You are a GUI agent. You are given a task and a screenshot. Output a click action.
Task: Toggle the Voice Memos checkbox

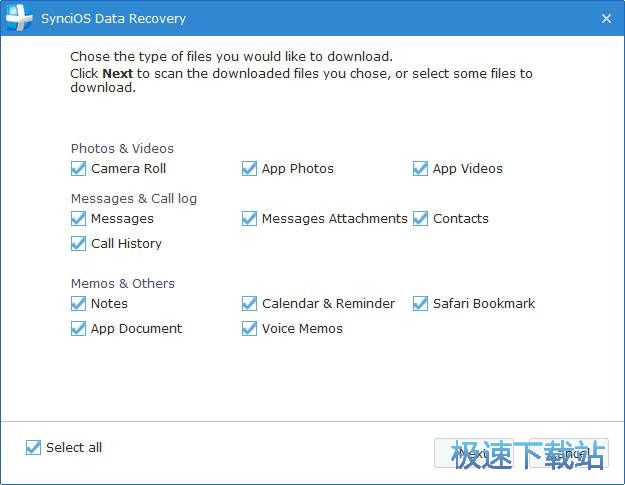tap(250, 328)
